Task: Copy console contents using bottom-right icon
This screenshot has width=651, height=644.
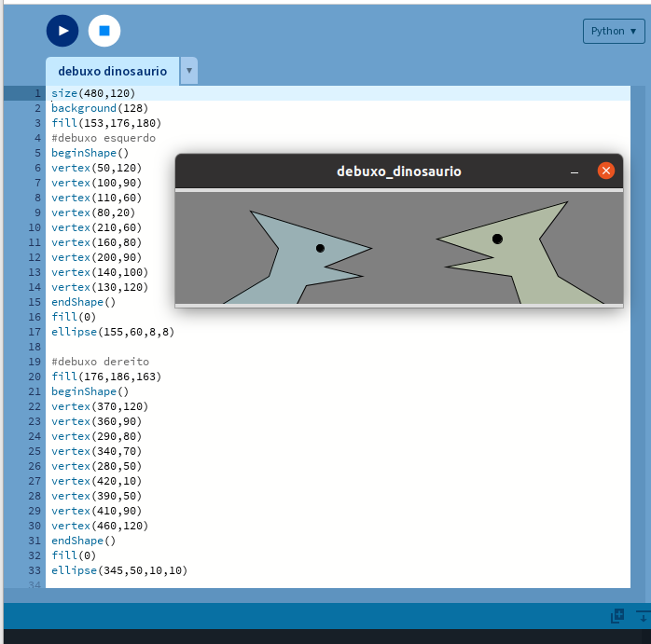Action: [617, 616]
